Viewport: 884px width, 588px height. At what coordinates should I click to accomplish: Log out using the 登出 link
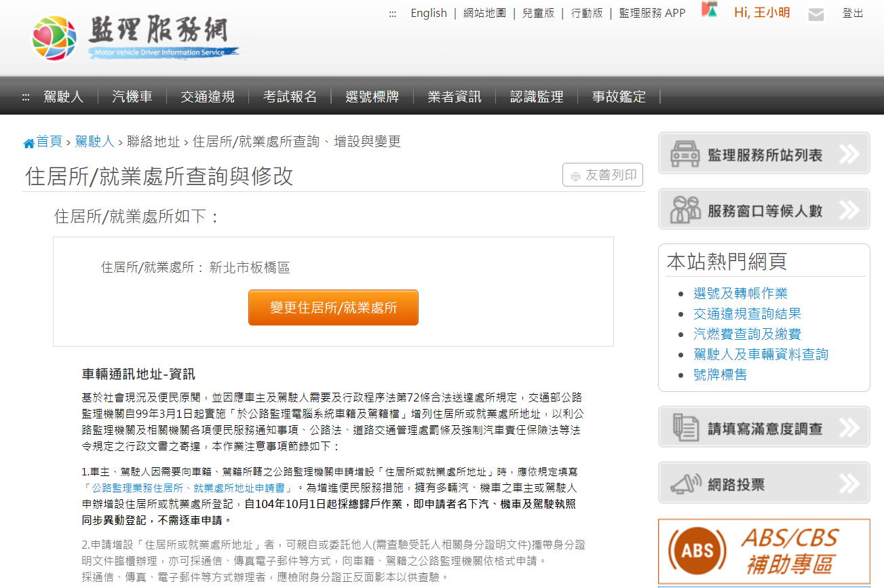pyautogui.click(x=853, y=13)
